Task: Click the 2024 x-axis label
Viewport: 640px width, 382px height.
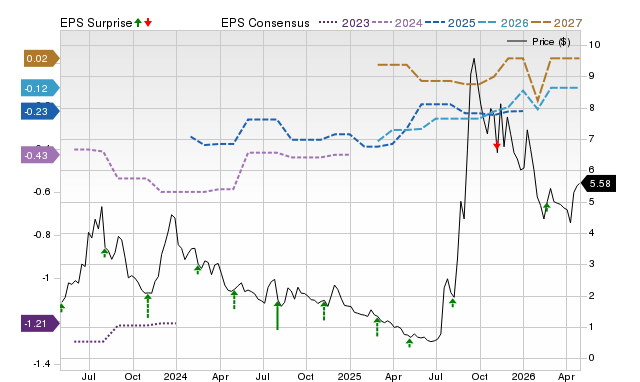Action: (176, 376)
